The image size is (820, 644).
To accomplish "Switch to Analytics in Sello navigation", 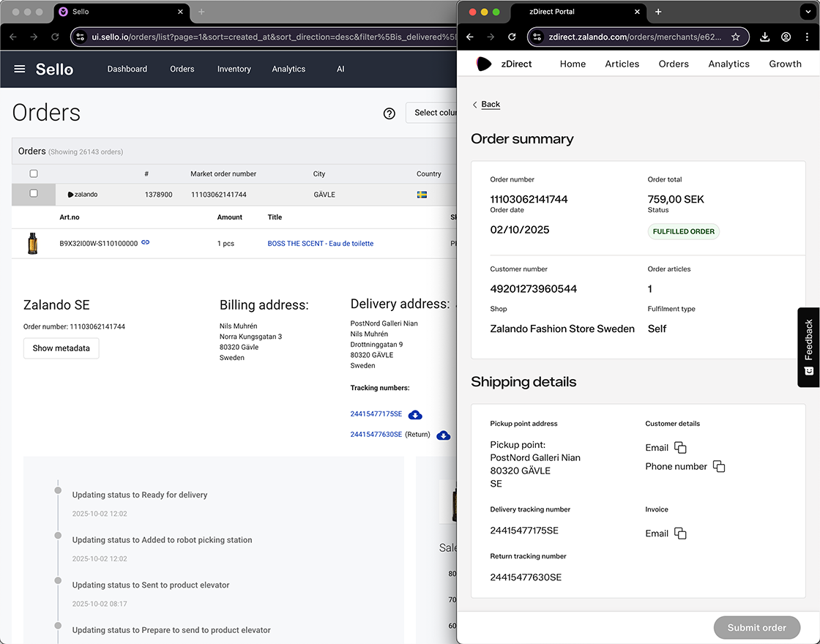I will [288, 69].
